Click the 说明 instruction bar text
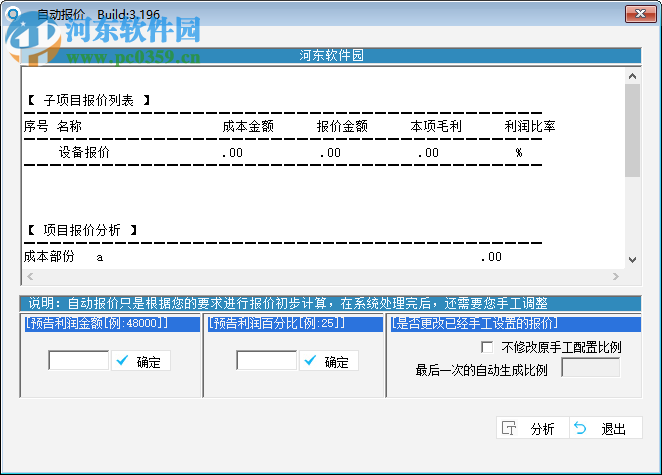The image size is (662, 475). coord(288,303)
